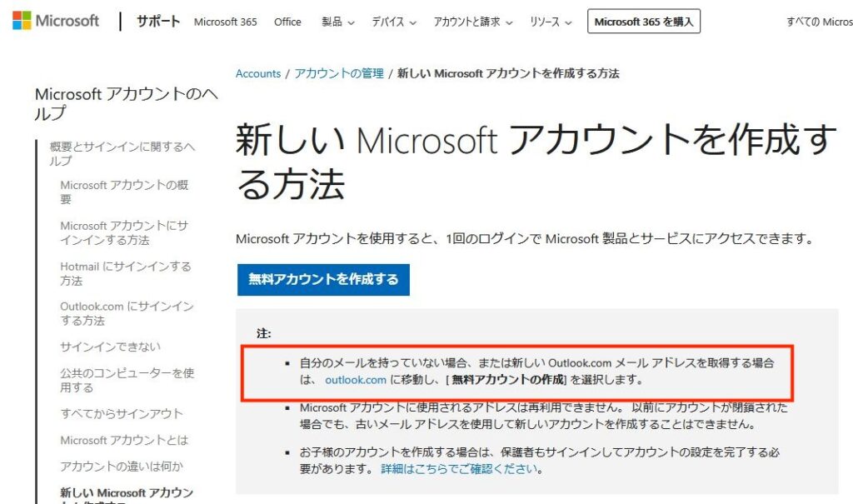Open the すべての Microsoft menu
The image size is (853, 504).
(820, 22)
